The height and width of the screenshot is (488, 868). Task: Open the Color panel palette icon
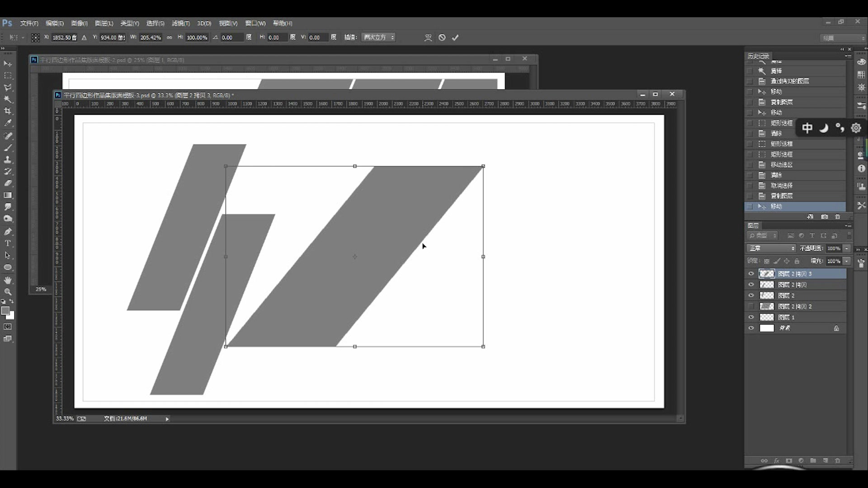pos(861,62)
